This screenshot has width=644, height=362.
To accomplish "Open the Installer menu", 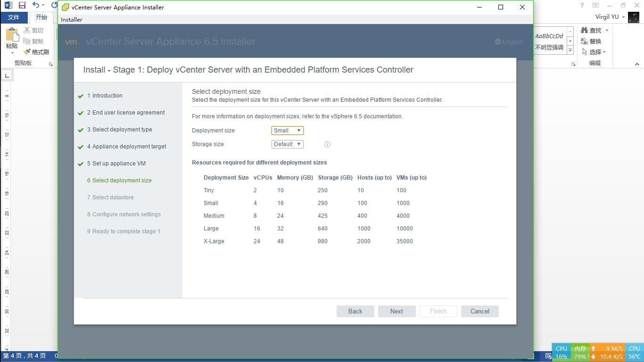I will pyautogui.click(x=72, y=19).
